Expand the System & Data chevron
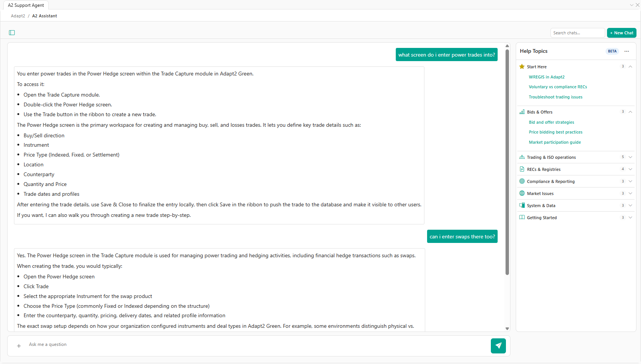Screen dimensions: 641x364 630,205
